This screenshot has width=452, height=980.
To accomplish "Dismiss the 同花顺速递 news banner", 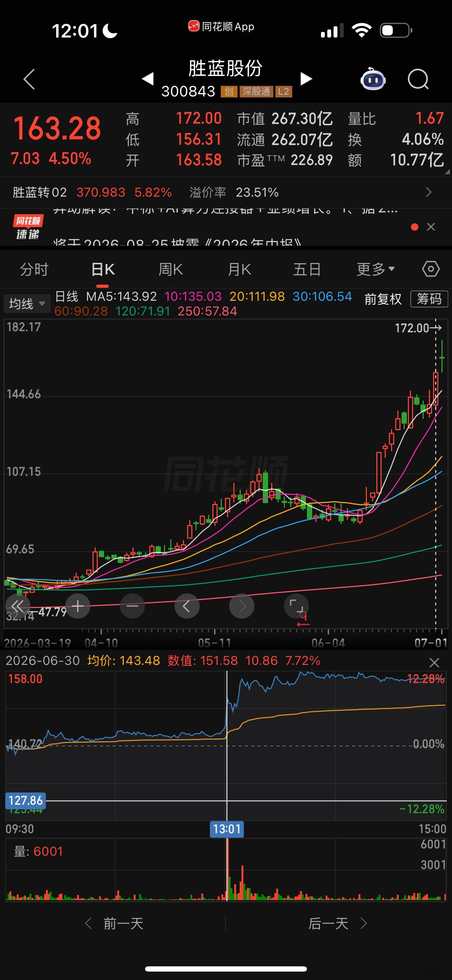I will pyautogui.click(x=431, y=227).
